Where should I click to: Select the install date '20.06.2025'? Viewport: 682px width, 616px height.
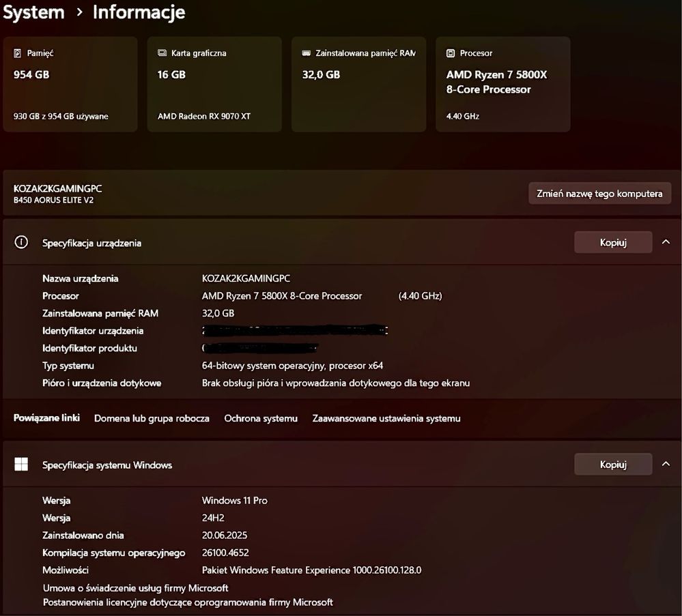click(225, 535)
